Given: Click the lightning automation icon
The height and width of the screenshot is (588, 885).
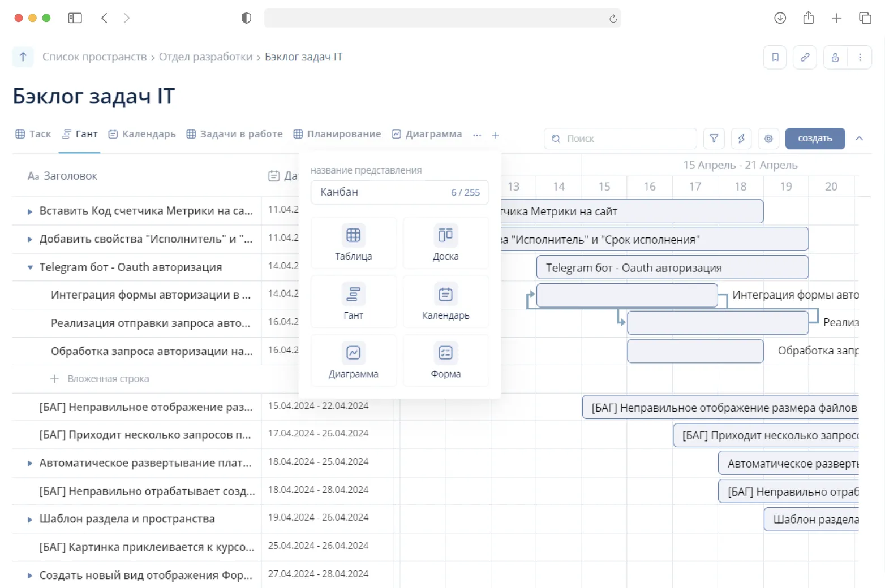Looking at the screenshot, I should pyautogui.click(x=741, y=139).
